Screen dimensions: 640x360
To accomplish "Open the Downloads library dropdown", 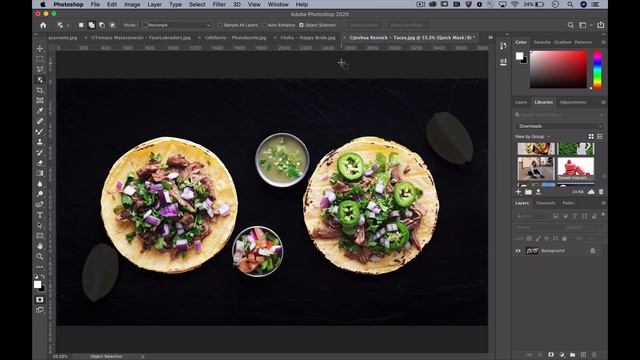I will [x=560, y=126].
